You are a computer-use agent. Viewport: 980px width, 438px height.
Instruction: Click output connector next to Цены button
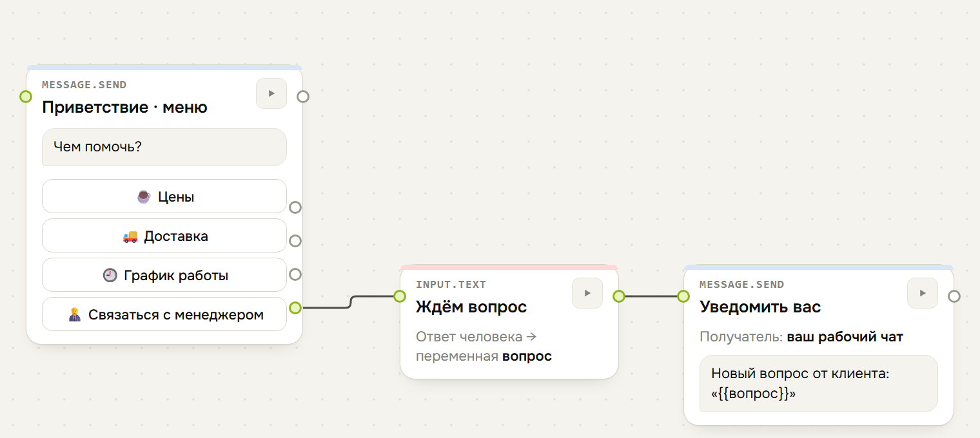[x=295, y=207]
